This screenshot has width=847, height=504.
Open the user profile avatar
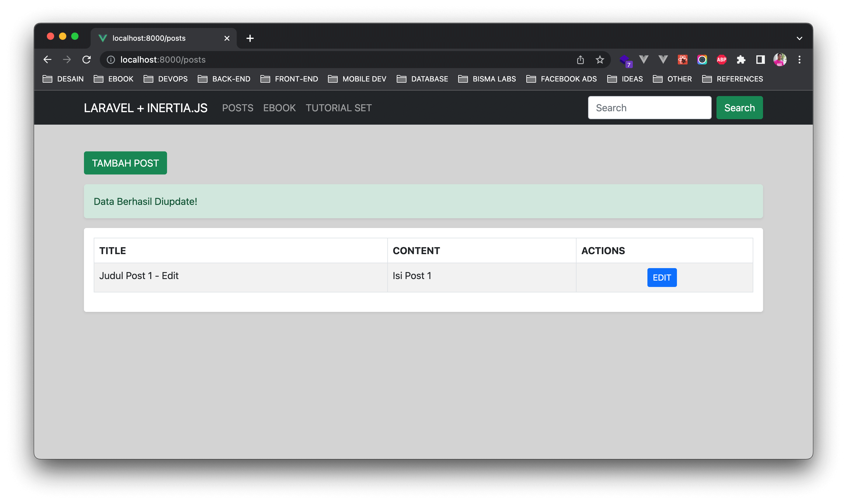(780, 60)
